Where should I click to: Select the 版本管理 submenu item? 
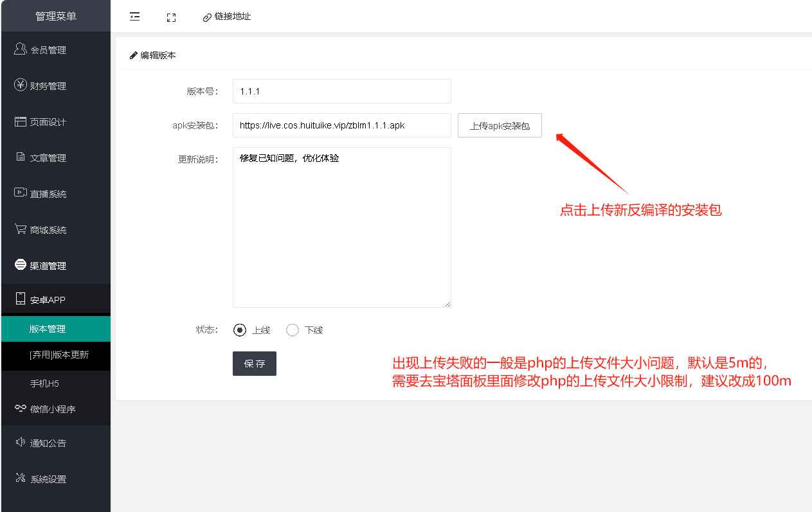point(55,329)
